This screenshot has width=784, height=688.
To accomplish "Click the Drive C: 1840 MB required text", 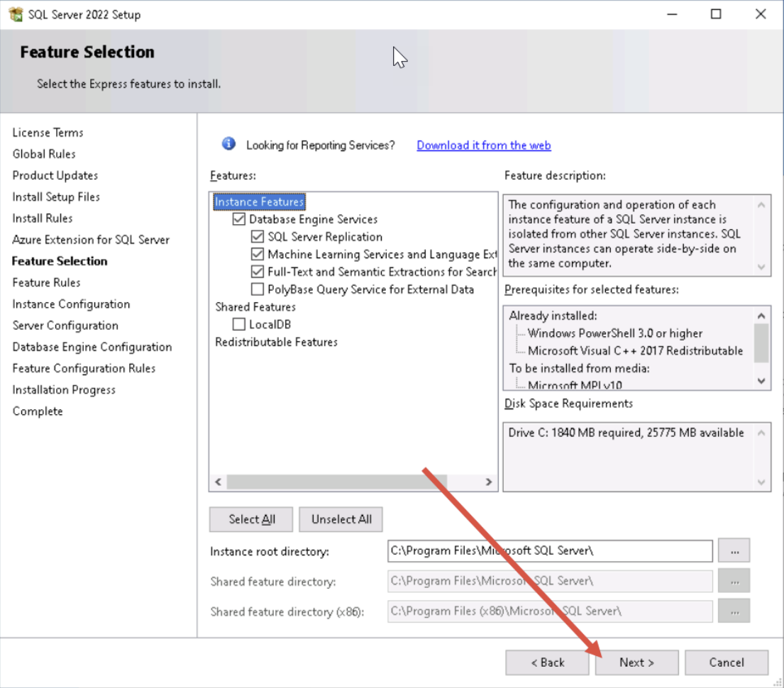I will point(626,433).
